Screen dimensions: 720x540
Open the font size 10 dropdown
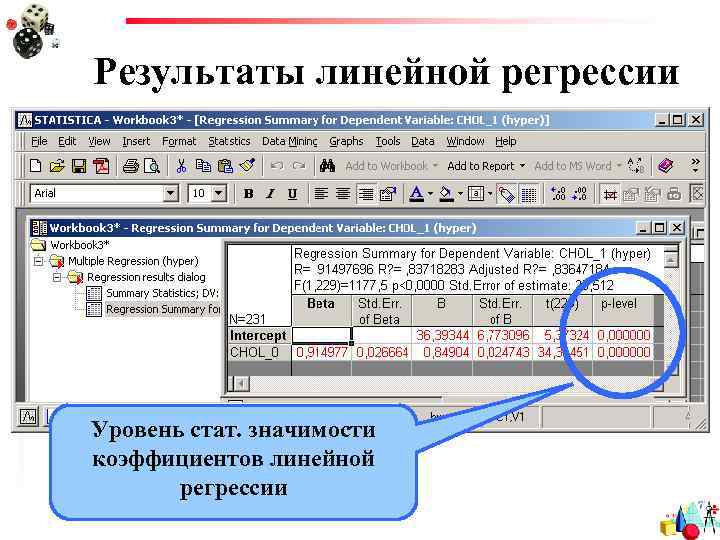pyautogui.click(x=219, y=193)
